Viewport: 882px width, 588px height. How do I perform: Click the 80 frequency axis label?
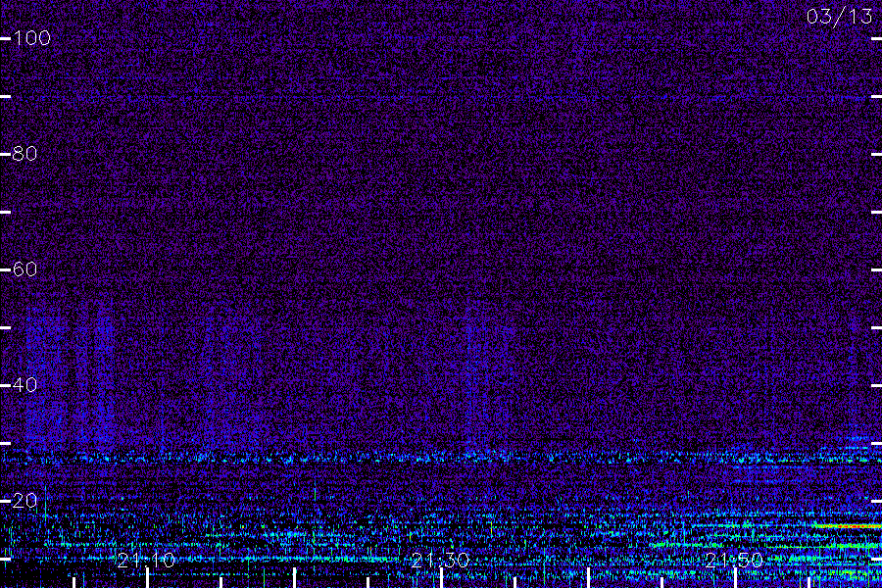click(x=24, y=154)
